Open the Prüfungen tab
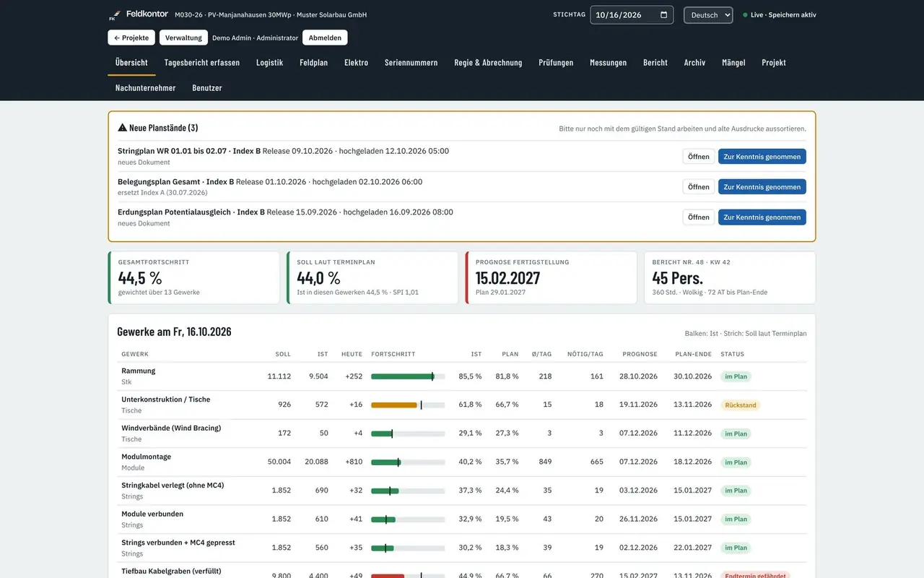The image size is (924, 578). (x=556, y=63)
